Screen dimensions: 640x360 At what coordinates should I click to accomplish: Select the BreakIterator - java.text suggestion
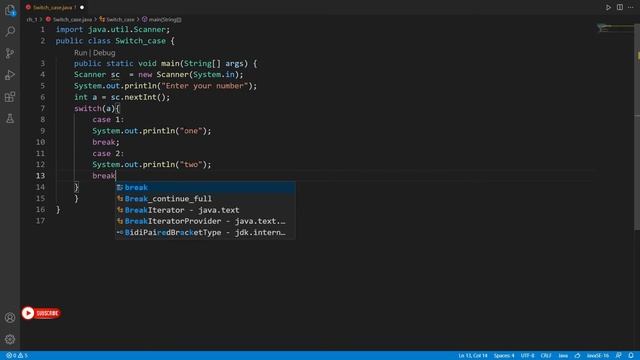[205, 210]
